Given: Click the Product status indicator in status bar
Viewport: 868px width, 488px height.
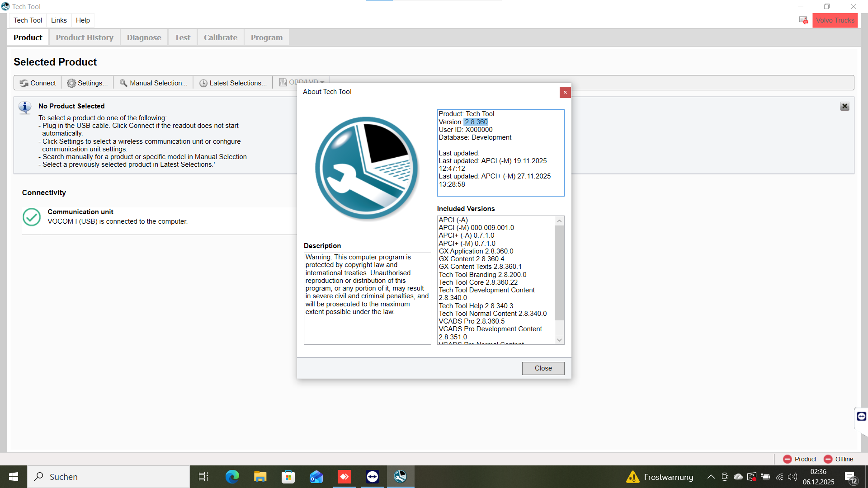Looking at the screenshot, I should (800, 459).
